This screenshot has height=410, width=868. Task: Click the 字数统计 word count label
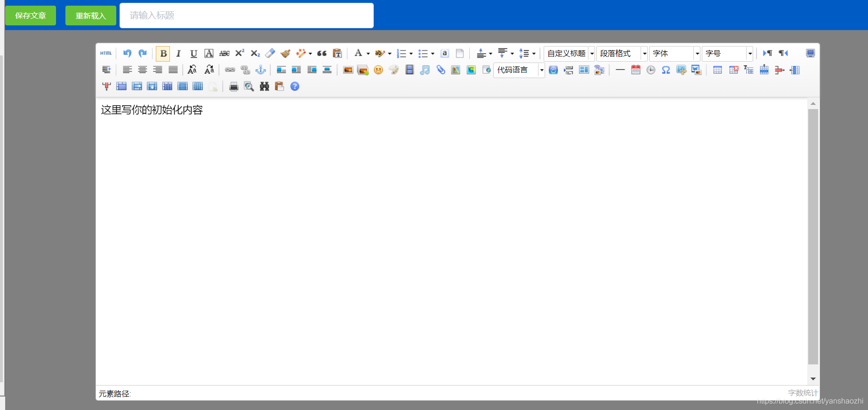click(x=803, y=393)
